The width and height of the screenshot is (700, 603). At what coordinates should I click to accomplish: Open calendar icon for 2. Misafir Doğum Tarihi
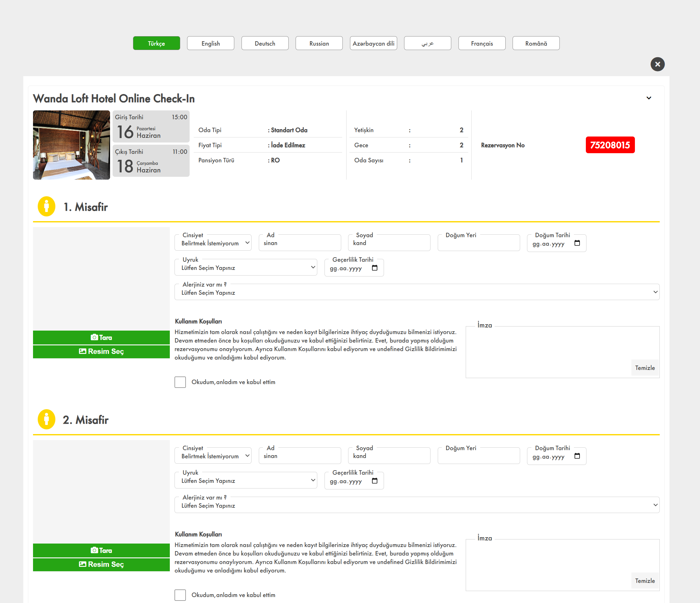click(x=577, y=456)
